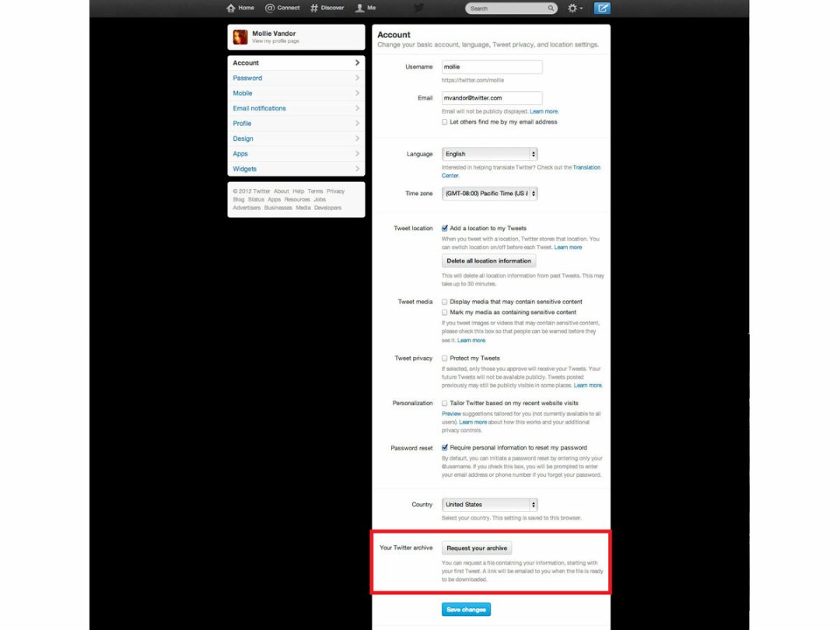The width and height of the screenshot is (840, 630).
Task: Enable Display media with sensitive content
Action: (x=445, y=302)
